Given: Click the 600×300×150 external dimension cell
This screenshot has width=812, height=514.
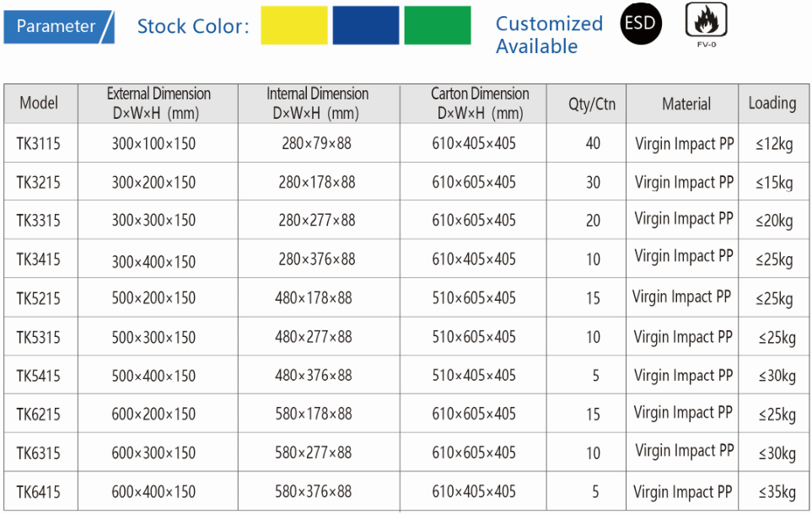Looking at the screenshot, I should pos(153,453).
